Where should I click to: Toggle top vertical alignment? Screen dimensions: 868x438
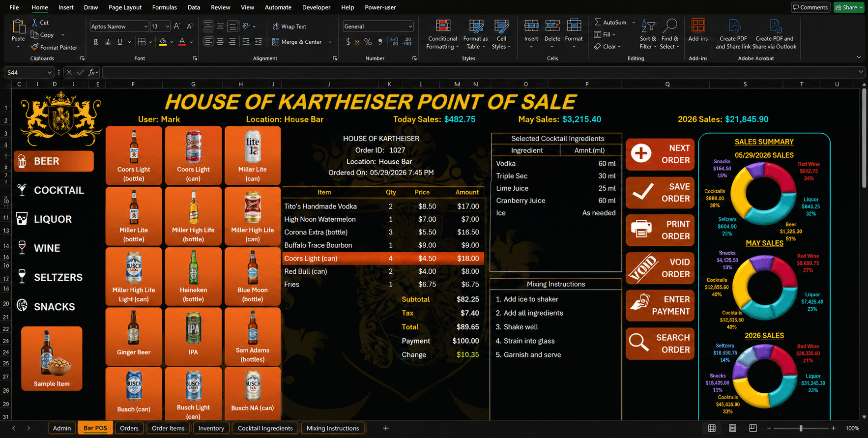point(208,27)
